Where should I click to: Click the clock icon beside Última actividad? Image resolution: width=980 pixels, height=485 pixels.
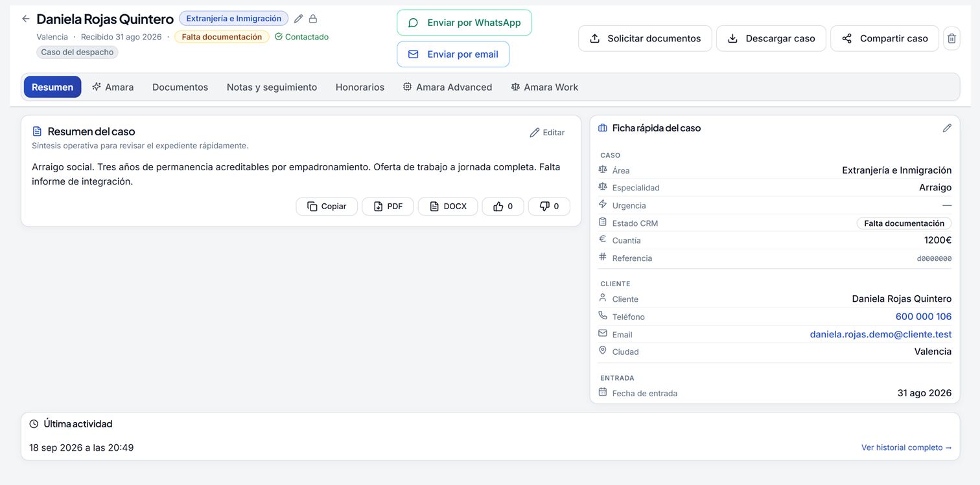[x=34, y=424]
